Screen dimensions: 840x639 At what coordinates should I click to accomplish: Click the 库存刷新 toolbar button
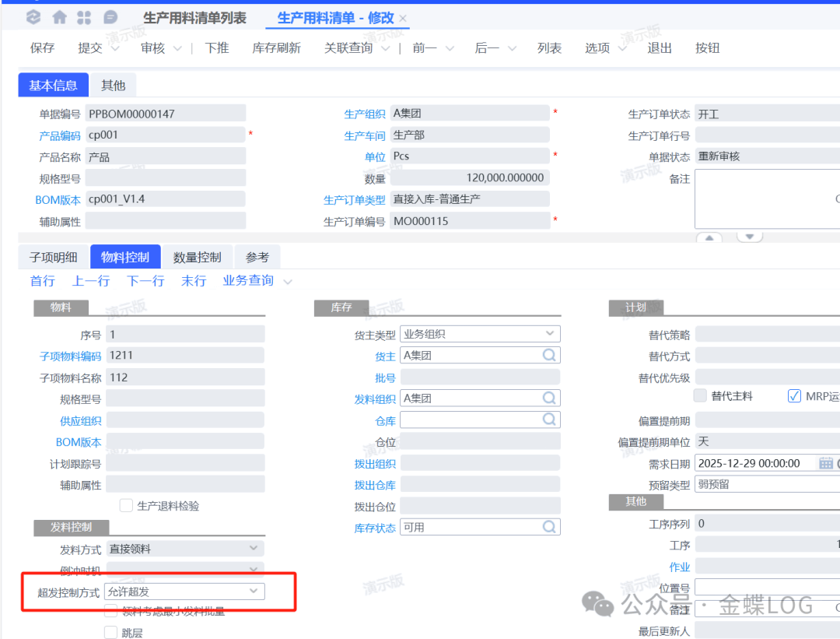coord(276,48)
